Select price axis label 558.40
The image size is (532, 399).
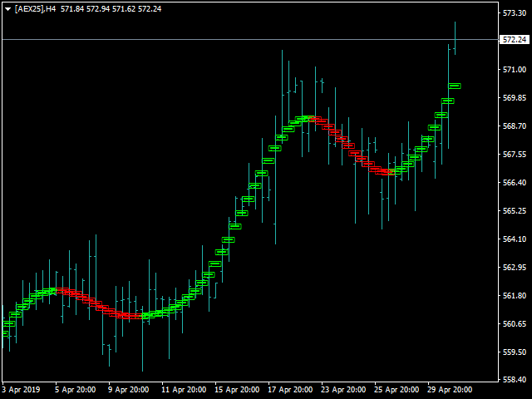coord(515,380)
